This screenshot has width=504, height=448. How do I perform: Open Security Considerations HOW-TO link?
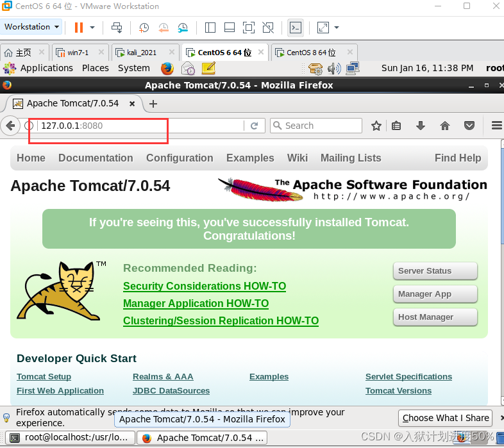coord(205,286)
